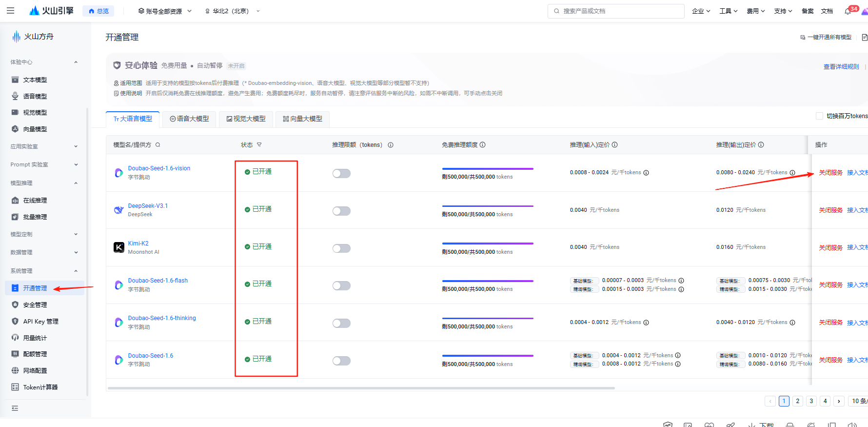This screenshot has height=427, width=868.
Task: Open the 企业 top menu dropdown
Action: pos(701,11)
